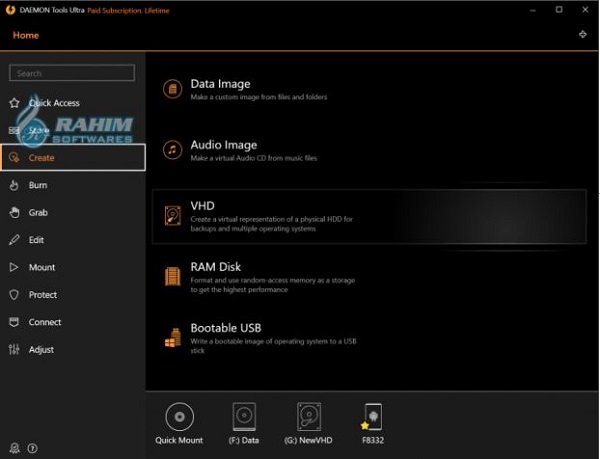Click the pin icon at top right
The image size is (600, 459).
tap(582, 34)
